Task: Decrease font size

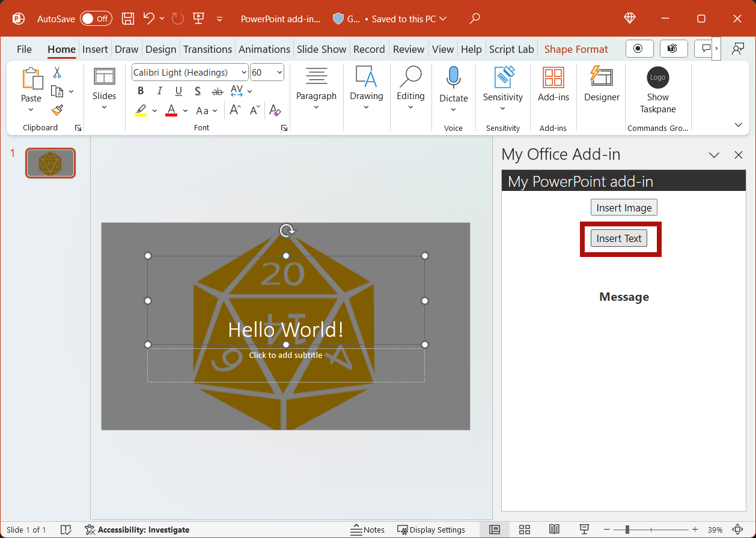Action: [x=255, y=110]
